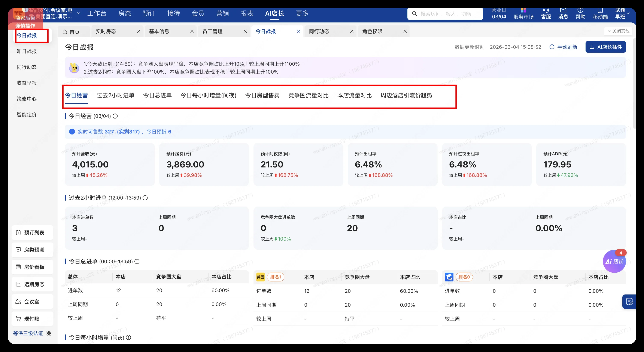The height and width of the screenshot is (352, 644).
Task: Open the 预订列表 sidebar icon
Action: click(x=32, y=232)
